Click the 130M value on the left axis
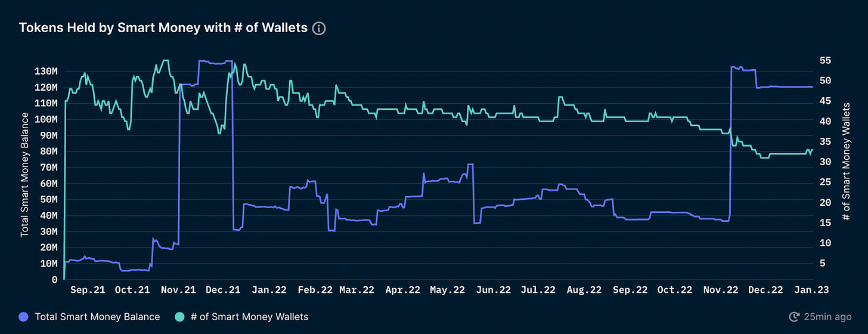The height and width of the screenshot is (334, 868). 46,71
